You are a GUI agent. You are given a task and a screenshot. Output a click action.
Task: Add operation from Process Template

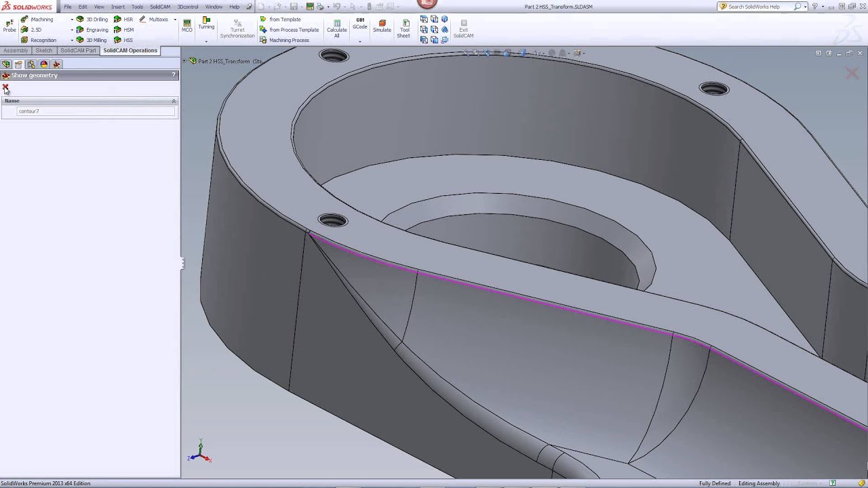coord(289,30)
